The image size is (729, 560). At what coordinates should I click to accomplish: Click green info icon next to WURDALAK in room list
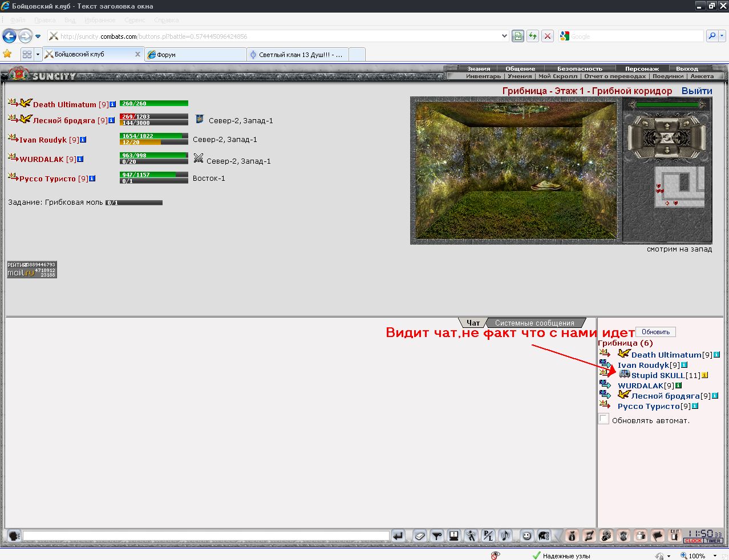(679, 385)
